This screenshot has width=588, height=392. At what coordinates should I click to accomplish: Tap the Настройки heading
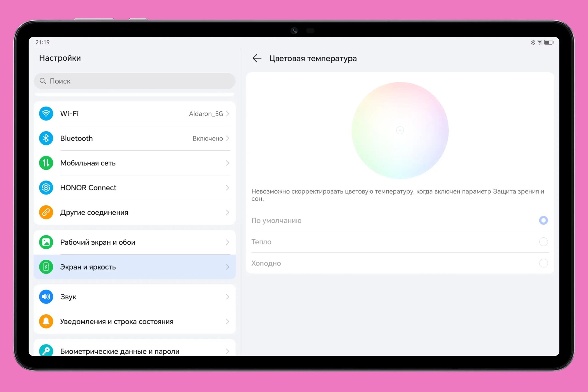tap(60, 58)
